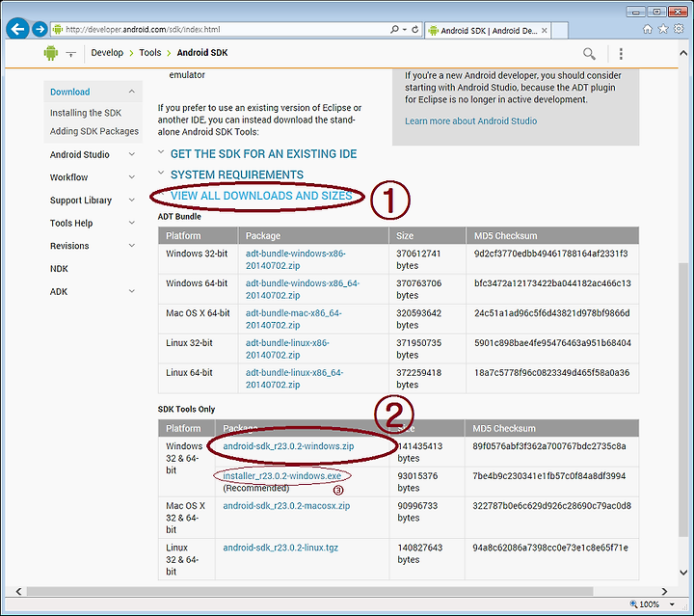Download adt-bundle-mac-x86_64-20140702.zip
Viewport: 694px width, 616px height.
(x=294, y=319)
